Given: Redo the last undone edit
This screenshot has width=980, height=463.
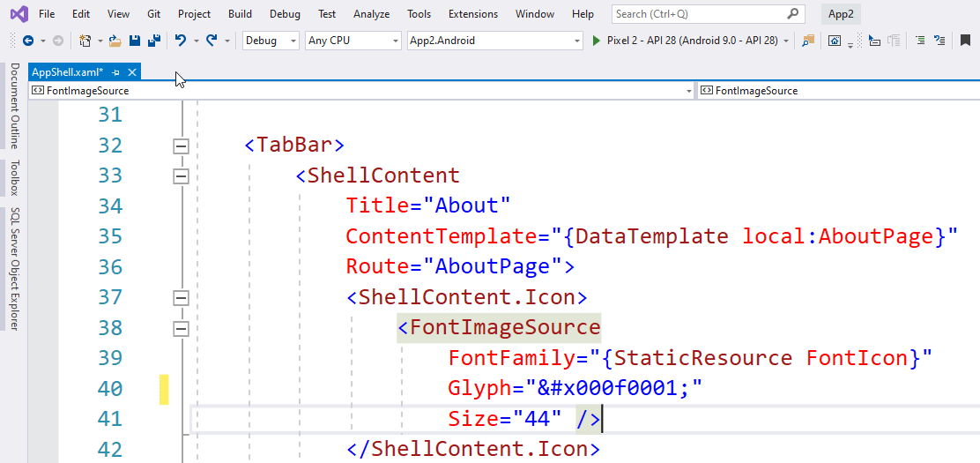Looking at the screenshot, I should point(212,41).
